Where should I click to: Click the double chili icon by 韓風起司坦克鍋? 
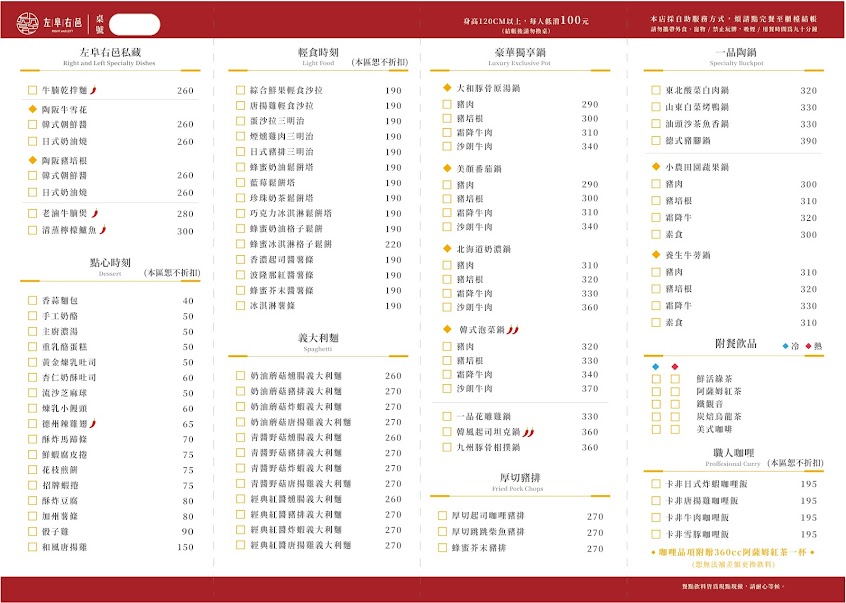[x=528, y=431]
